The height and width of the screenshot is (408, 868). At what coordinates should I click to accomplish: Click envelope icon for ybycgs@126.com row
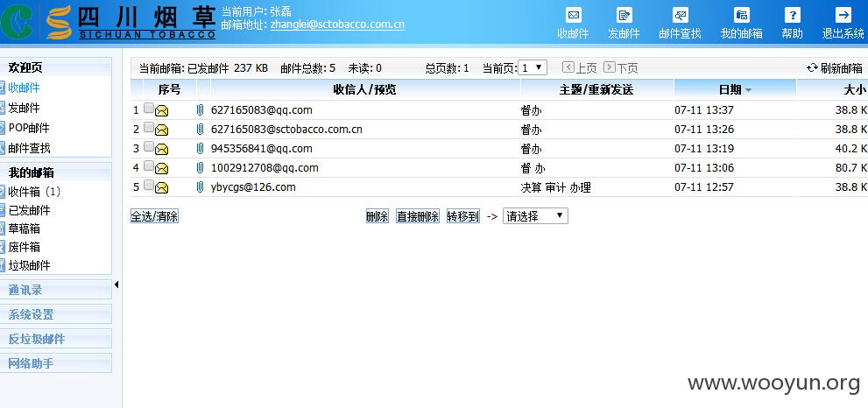[x=162, y=187]
